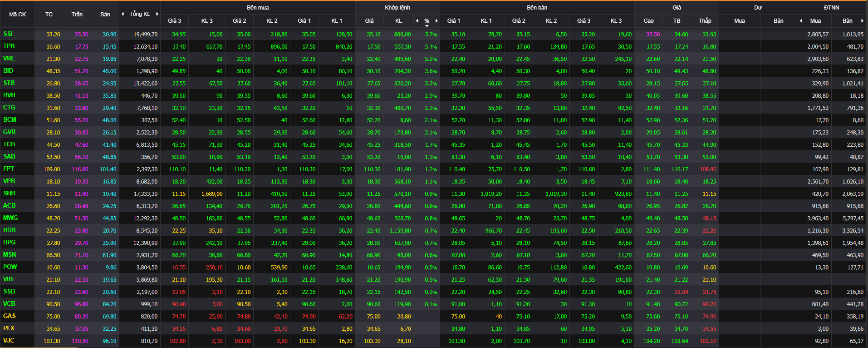Click the Bên mua group header
Image resolution: width=868 pixels, height=348 pixels.
(258, 8)
